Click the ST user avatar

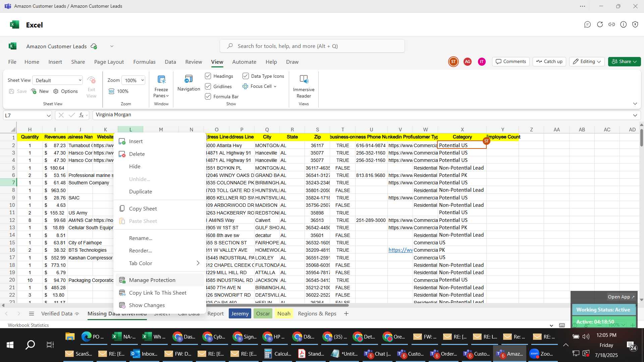coord(453,62)
